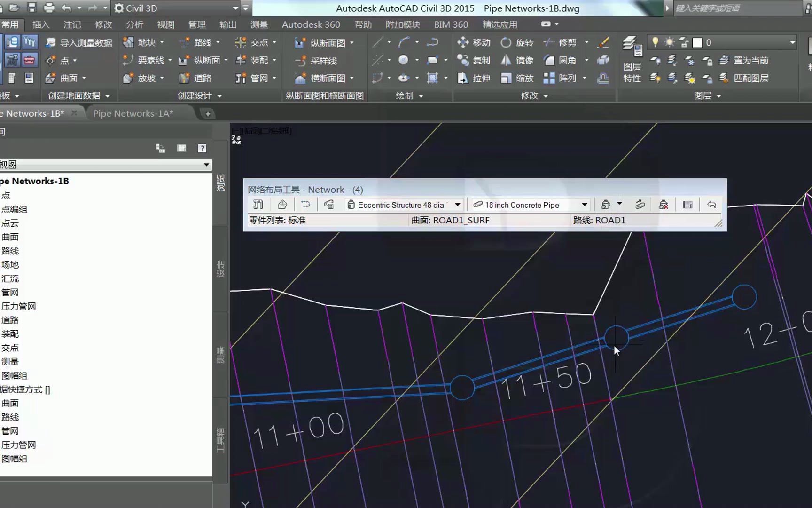The image size is (812, 508).
Task: Open the 附加模块 ribbon tab
Action: [402, 24]
